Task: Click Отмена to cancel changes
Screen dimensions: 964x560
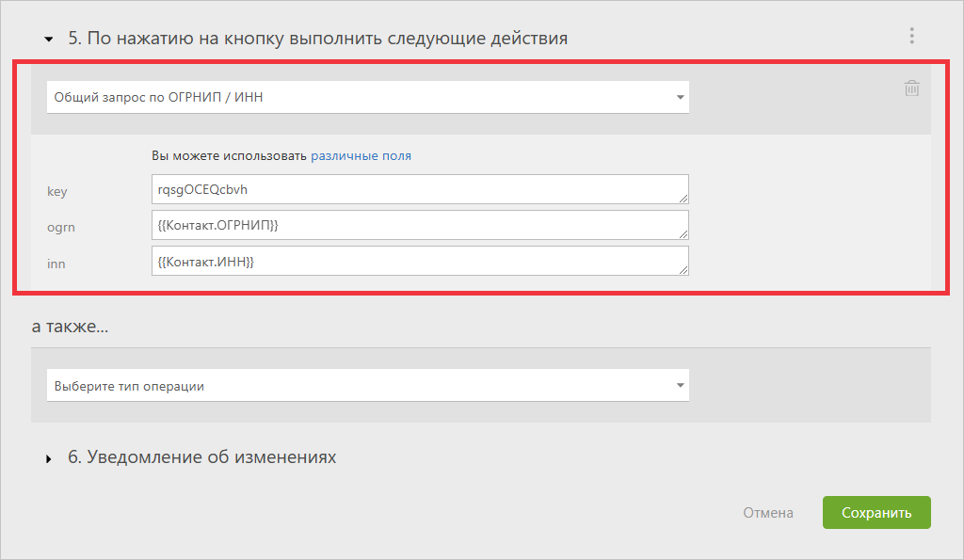Action: 768,513
